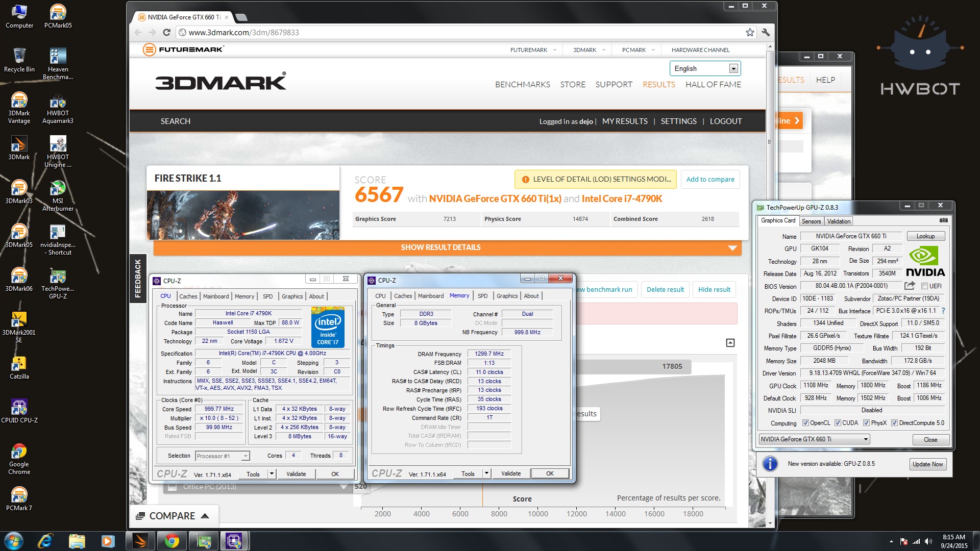Viewport: 980px width, 551px height.
Task: Open the English language dropdown
Action: [x=705, y=68]
